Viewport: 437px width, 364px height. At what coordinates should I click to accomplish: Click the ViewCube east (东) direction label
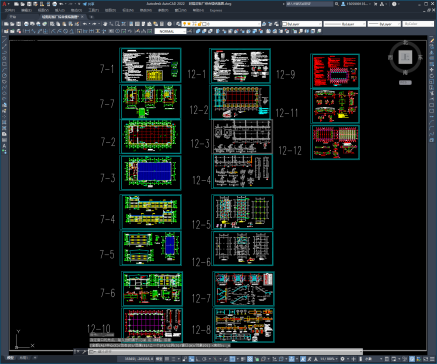tap(420, 57)
